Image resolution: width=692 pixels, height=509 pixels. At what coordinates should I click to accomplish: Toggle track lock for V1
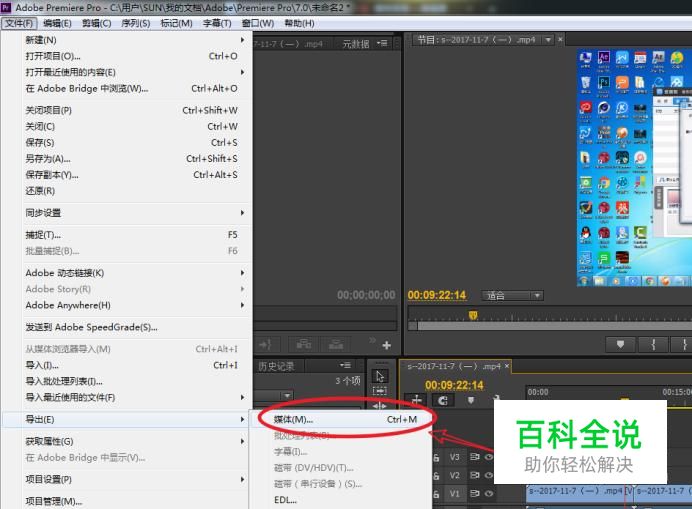tap(436, 494)
